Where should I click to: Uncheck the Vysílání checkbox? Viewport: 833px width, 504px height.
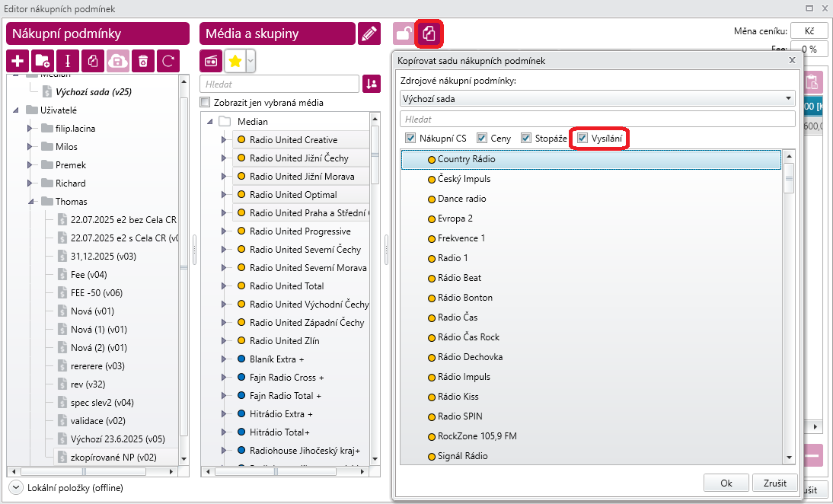point(582,138)
